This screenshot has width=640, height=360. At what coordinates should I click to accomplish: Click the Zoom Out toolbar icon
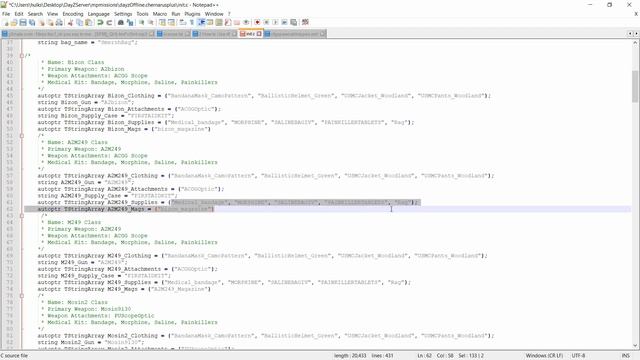151,22
